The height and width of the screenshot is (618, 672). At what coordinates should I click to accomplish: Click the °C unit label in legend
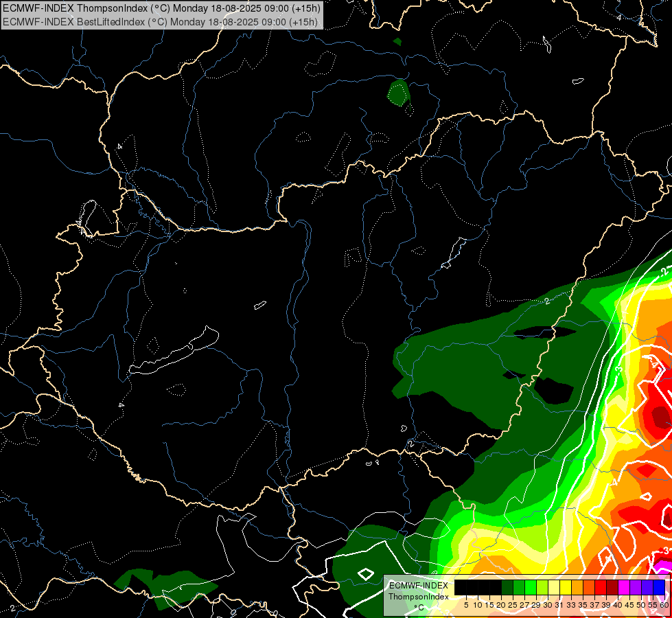[419, 607]
